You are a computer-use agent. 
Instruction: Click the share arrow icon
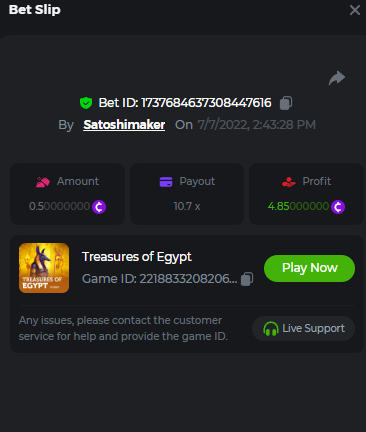[337, 78]
